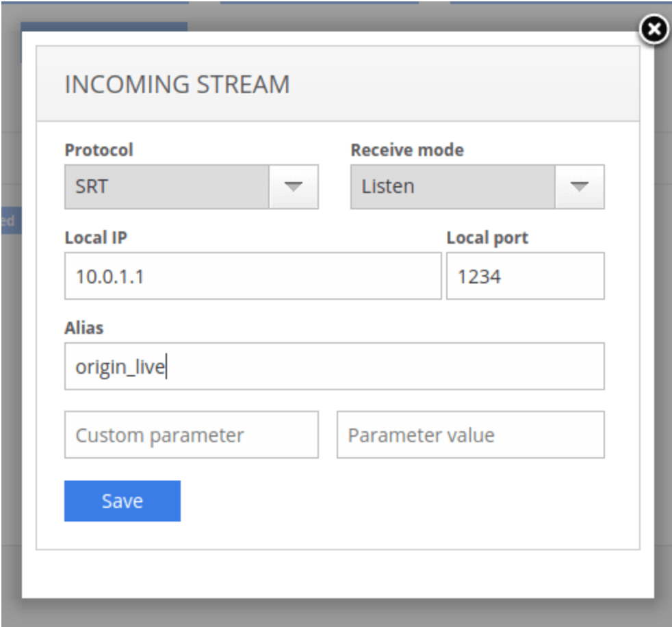This screenshot has width=672, height=627.
Task: Expand the Receive mode dropdown arrow
Action: click(579, 186)
